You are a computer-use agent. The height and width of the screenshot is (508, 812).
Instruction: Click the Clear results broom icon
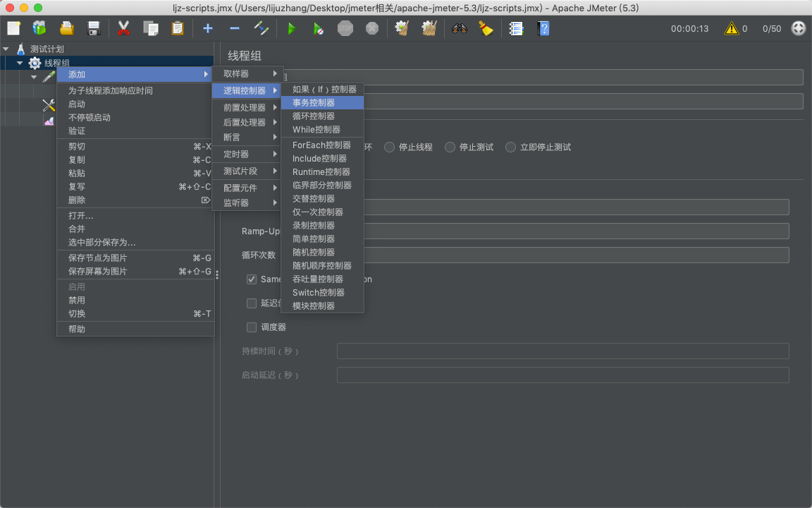coord(402,28)
